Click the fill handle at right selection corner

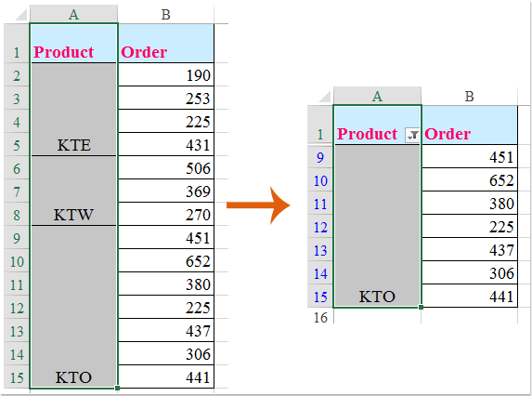tap(422, 307)
